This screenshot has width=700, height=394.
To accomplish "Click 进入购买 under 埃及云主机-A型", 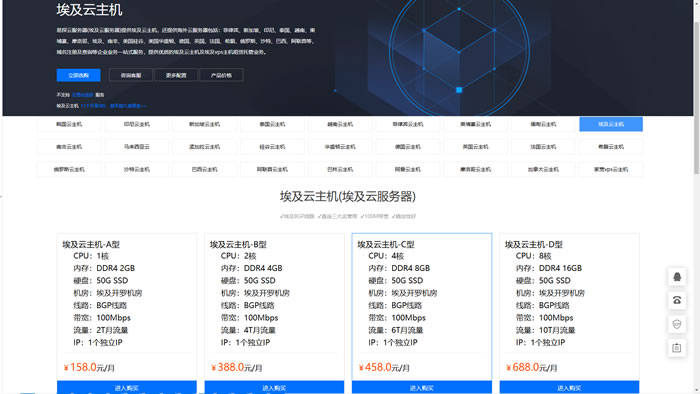I will click(x=127, y=387).
